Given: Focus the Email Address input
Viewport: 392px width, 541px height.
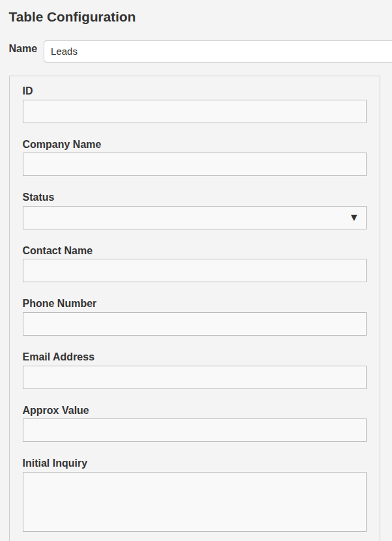Looking at the screenshot, I should click(x=194, y=377).
